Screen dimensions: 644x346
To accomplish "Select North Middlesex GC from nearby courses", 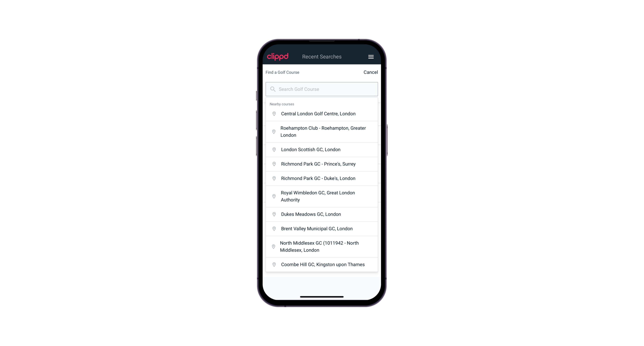I will coord(322,246).
